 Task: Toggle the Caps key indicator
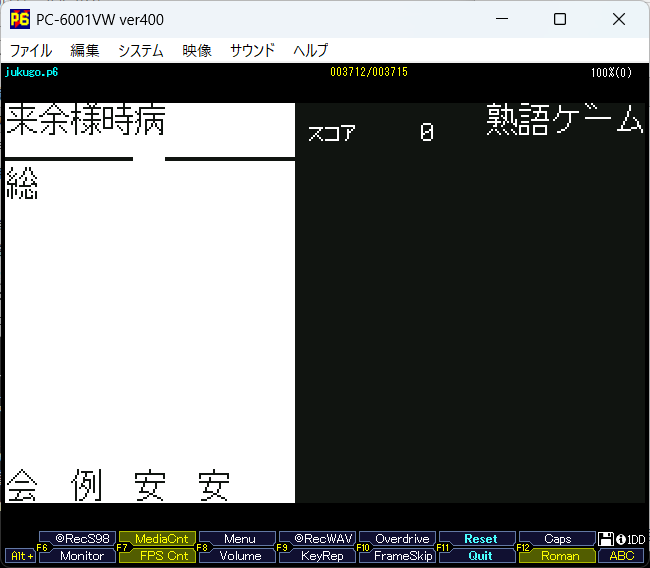[558, 539]
